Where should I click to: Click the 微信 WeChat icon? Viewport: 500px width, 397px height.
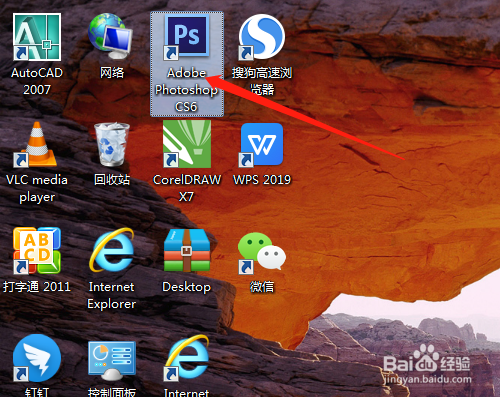262,253
